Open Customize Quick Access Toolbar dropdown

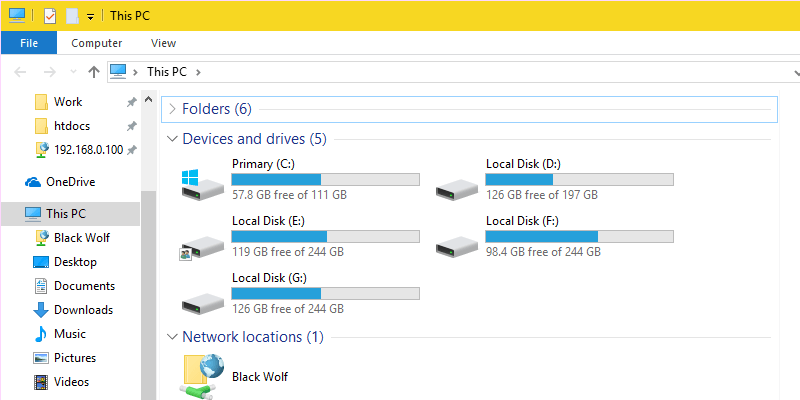coord(90,17)
